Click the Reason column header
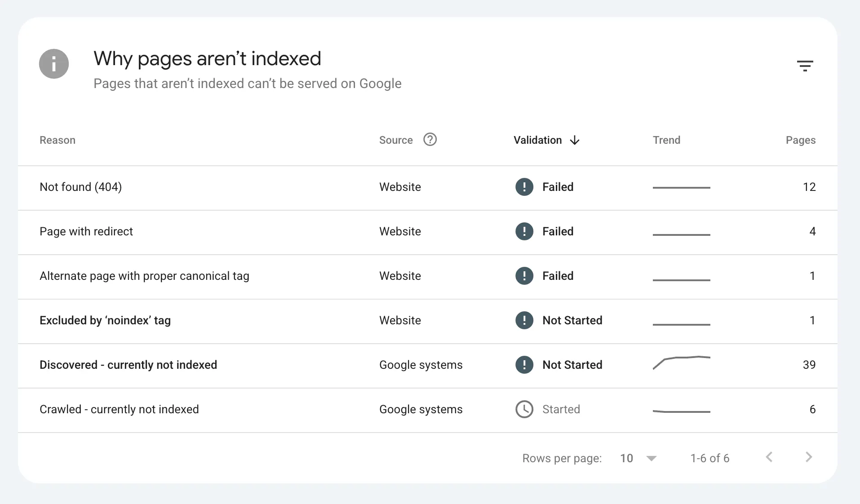Screen dimensions: 860x504 (58, 140)
